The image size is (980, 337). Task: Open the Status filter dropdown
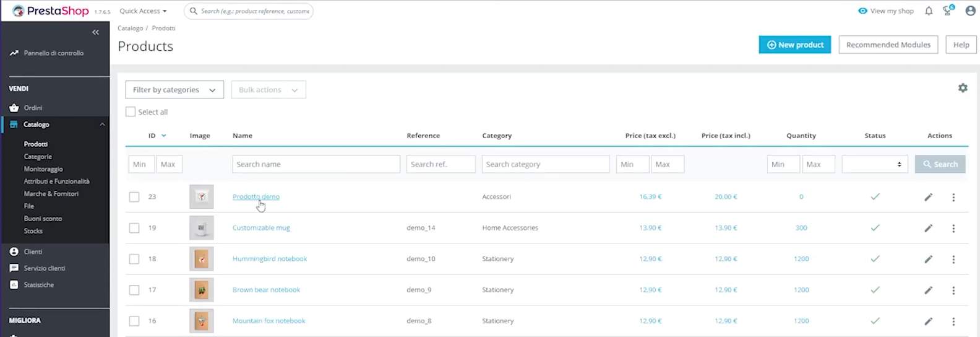point(874,164)
